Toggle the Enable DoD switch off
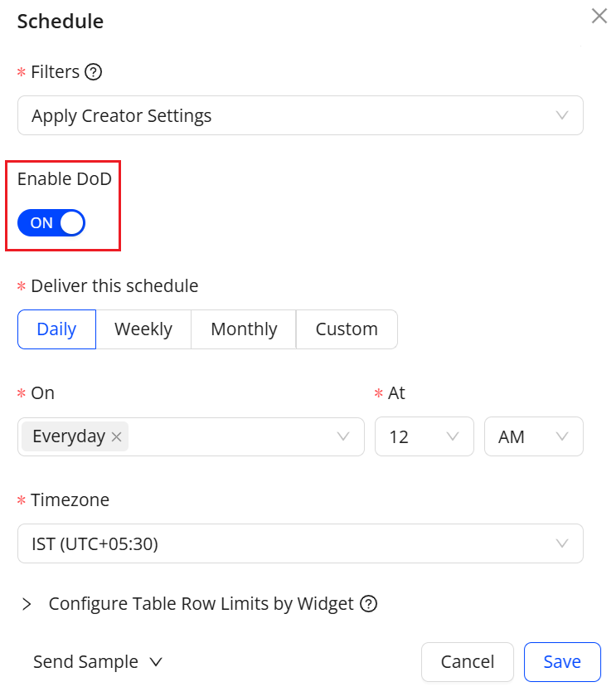Viewport: 616px width, 687px height. 51,222
